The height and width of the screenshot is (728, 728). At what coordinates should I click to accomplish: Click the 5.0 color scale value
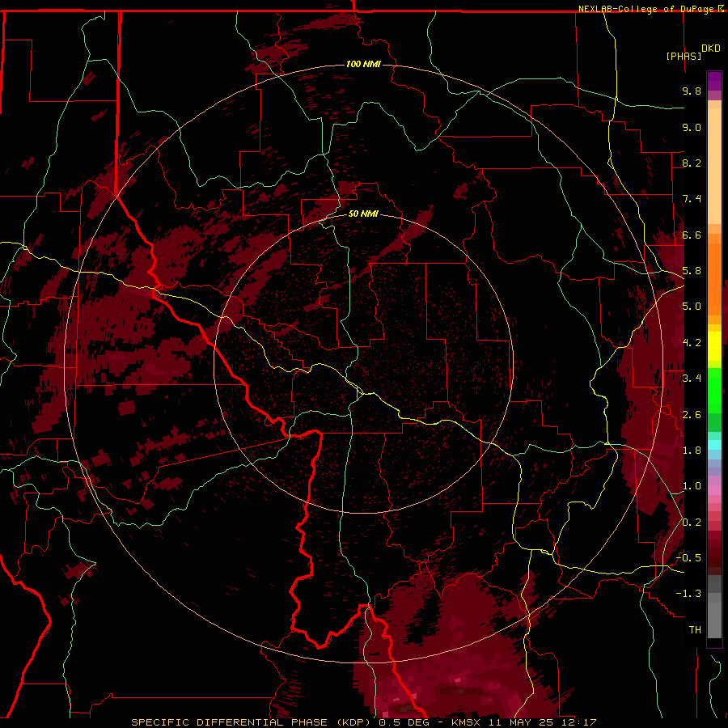(692, 307)
